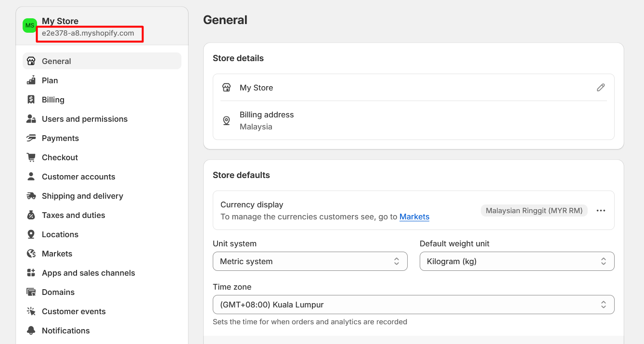Click the Billing receipt icon in sidebar
The image size is (644, 344).
[31, 100]
